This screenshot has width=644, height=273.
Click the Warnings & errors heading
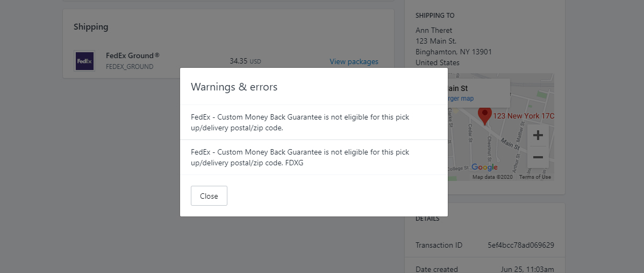234,87
